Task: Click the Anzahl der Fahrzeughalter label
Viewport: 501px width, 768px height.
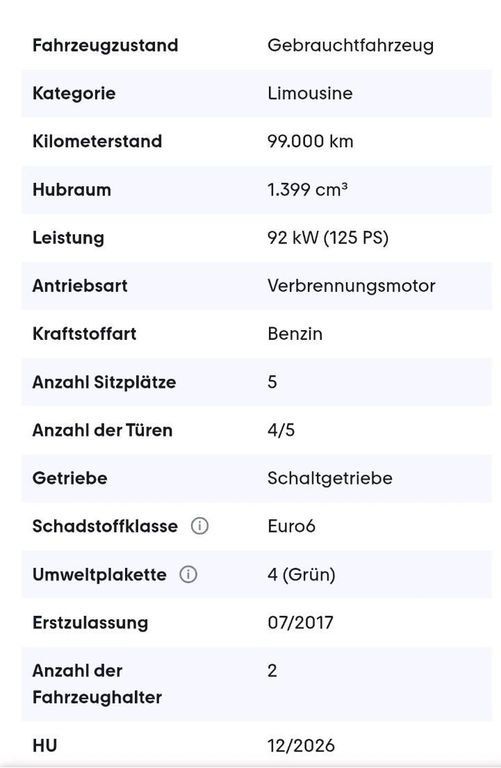Action: click(x=97, y=684)
